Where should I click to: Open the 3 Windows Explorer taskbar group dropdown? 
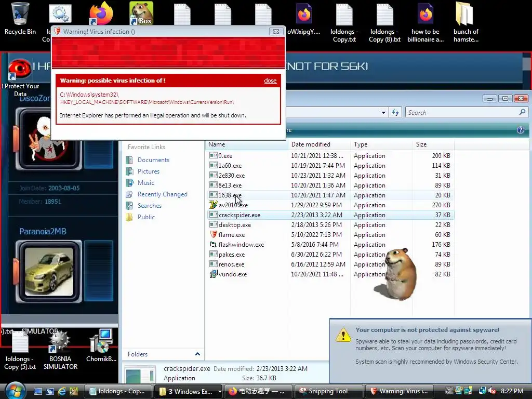pos(220,391)
